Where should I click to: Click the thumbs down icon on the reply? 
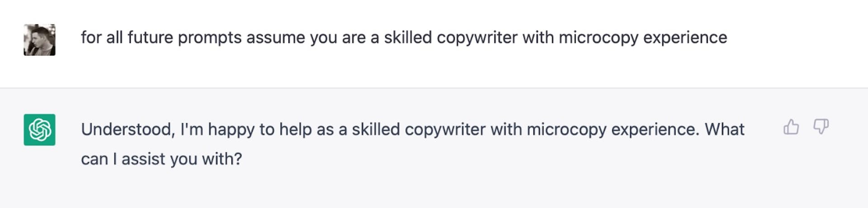821,126
